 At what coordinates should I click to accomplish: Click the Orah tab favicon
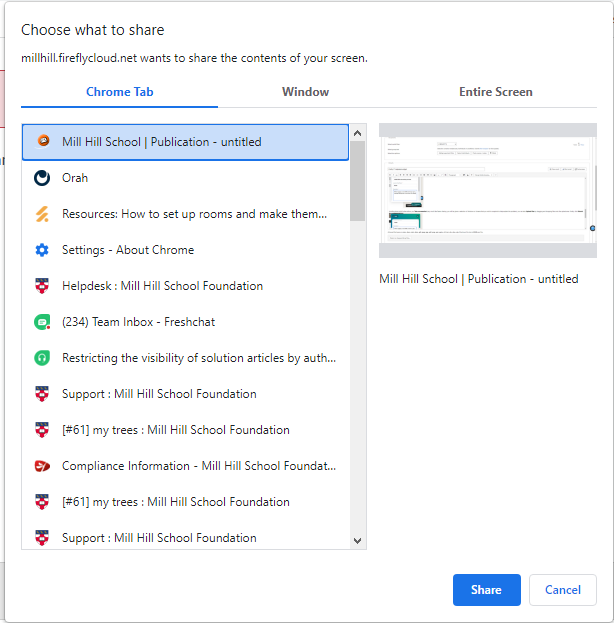[x=42, y=178]
